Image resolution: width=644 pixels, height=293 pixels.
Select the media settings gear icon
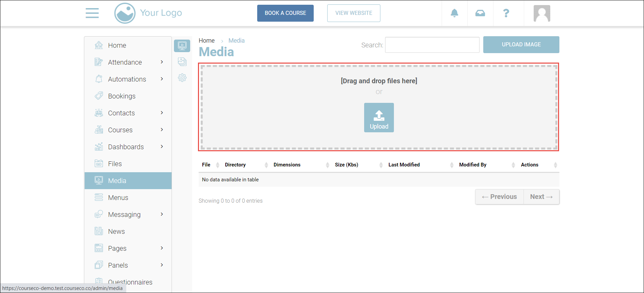coord(182,78)
